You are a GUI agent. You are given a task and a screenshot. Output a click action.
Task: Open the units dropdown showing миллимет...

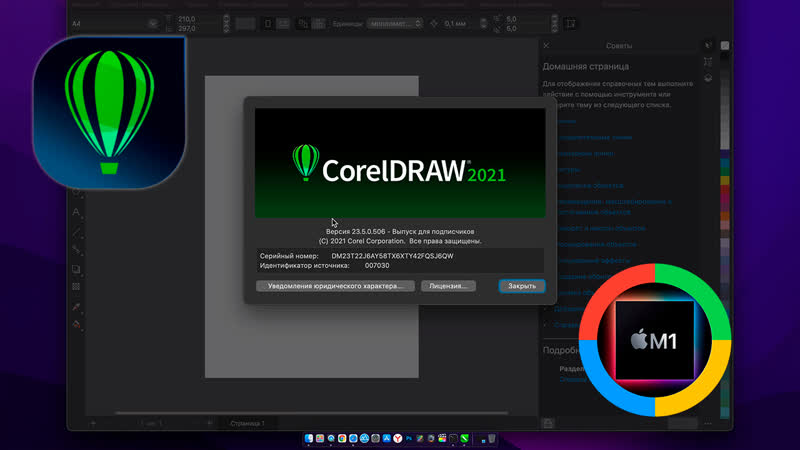coord(395,24)
